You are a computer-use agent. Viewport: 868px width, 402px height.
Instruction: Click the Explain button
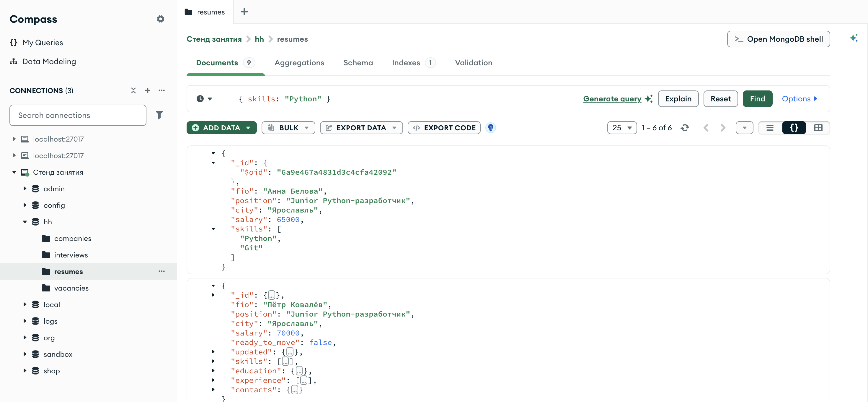click(678, 99)
